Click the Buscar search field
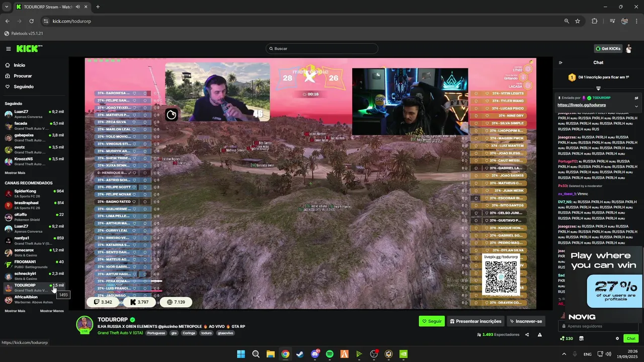Viewport: 644px width, 362px height. [322, 49]
